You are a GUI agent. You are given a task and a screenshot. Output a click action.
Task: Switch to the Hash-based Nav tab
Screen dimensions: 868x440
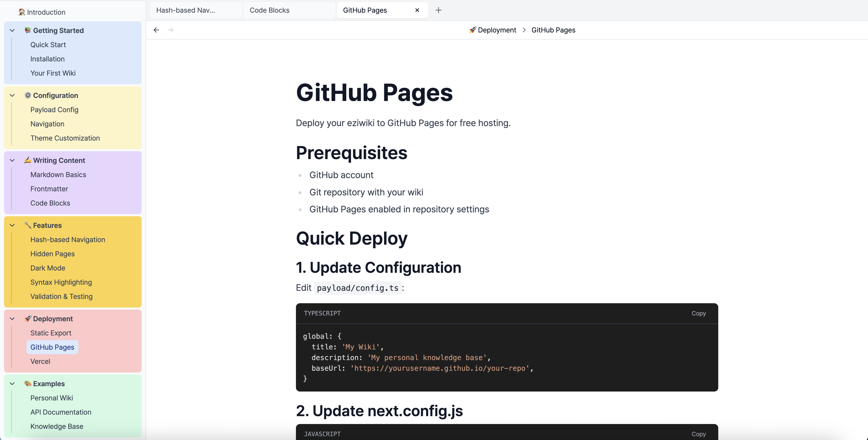pyautogui.click(x=185, y=10)
